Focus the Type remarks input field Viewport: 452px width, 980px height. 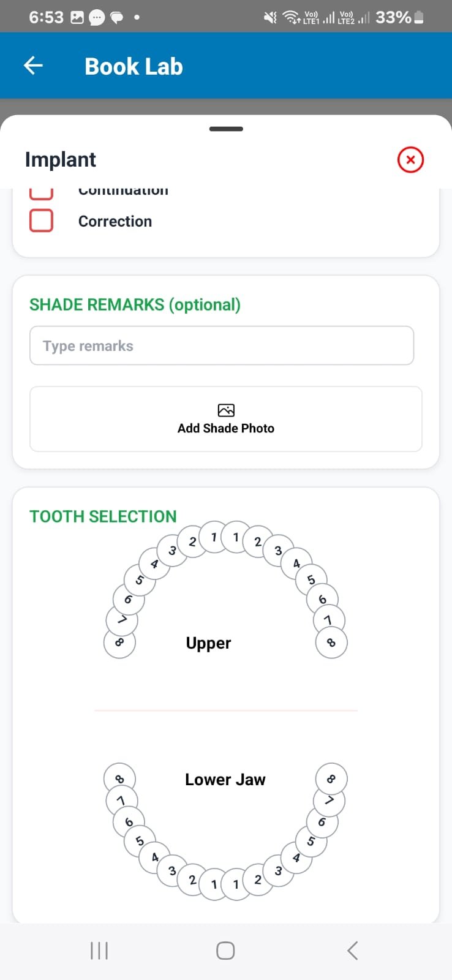pos(222,345)
